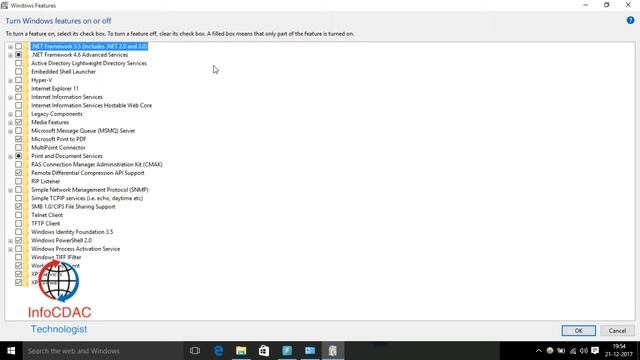Expand .NET Framework 4.6 Advanced Services
Screen dimensions: 640x360
pos(10,55)
